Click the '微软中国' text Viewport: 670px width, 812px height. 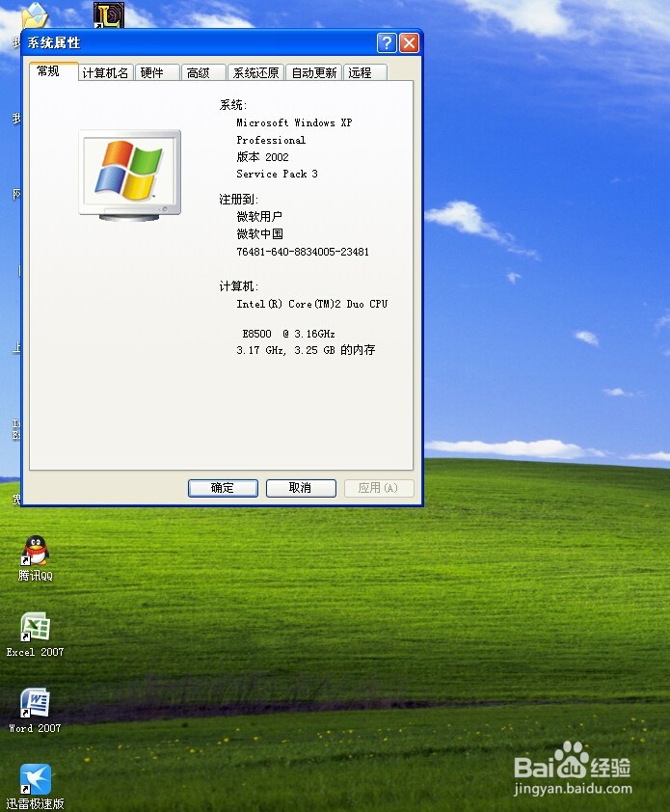coord(259,234)
